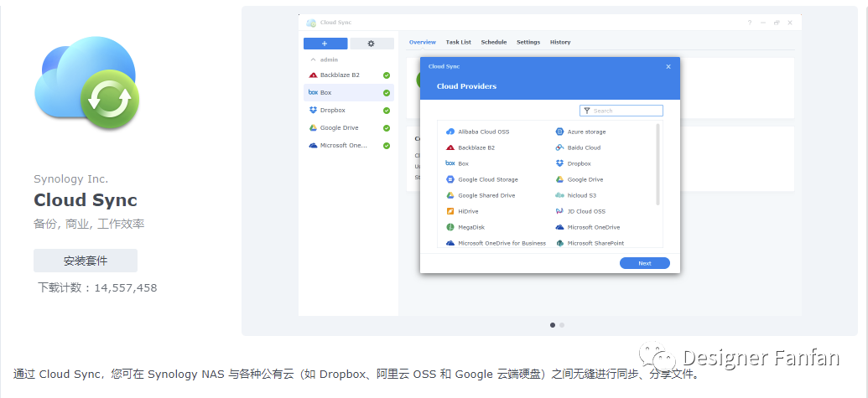Click Backblaze B2 green status check
Screen dimensions: 868x398
(x=387, y=75)
